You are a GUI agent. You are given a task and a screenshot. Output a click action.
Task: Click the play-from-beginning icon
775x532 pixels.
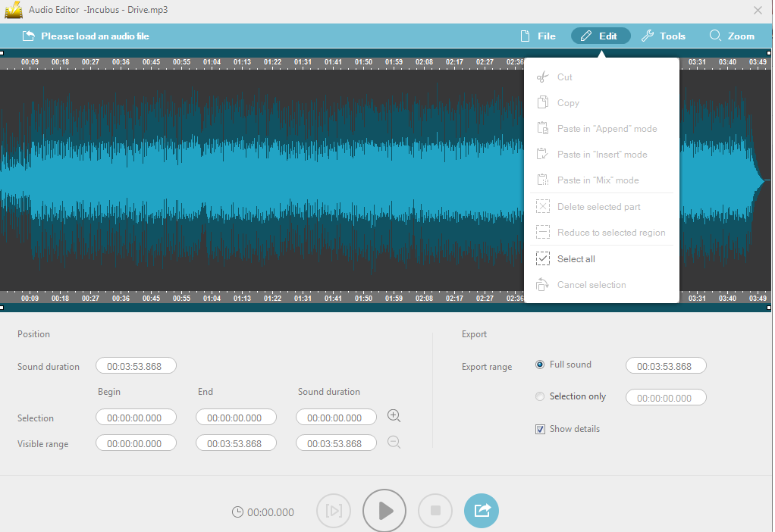coord(334,510)
